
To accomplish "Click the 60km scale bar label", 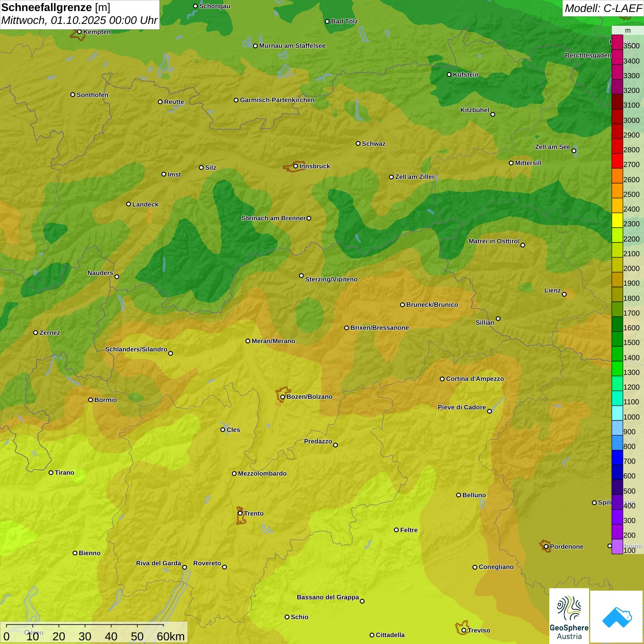I will point(171,636).
